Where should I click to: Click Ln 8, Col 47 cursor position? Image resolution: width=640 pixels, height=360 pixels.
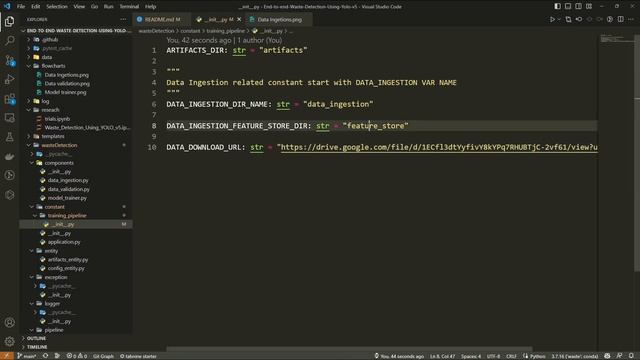pyautogui.click(x=442, y=356)
